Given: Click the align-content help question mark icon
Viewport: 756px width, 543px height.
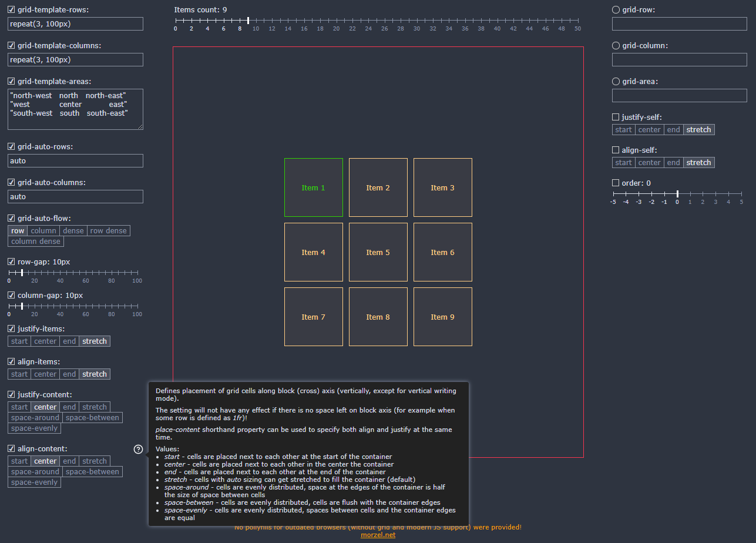Looking at the screenshot, I should click(138, 450).
